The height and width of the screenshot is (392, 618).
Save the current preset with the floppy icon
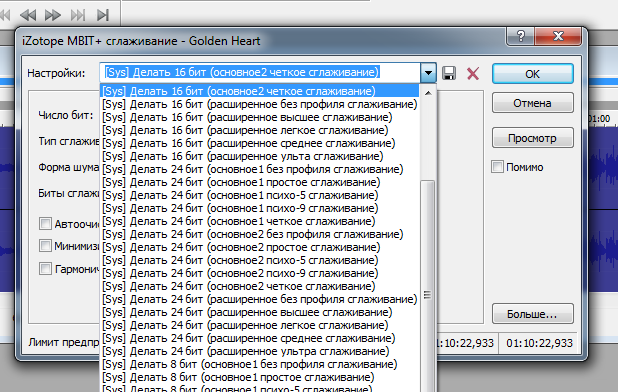pos(449,73)
